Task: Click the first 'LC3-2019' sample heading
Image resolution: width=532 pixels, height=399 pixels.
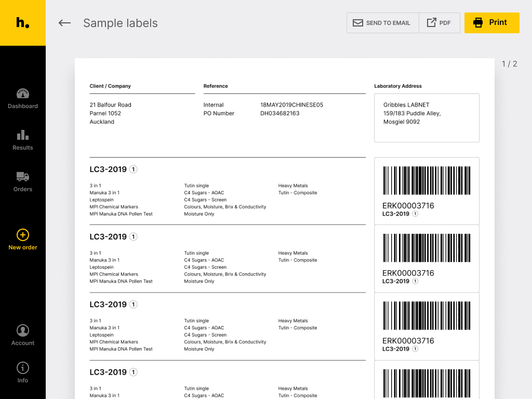Action: [x=108, y=169]
